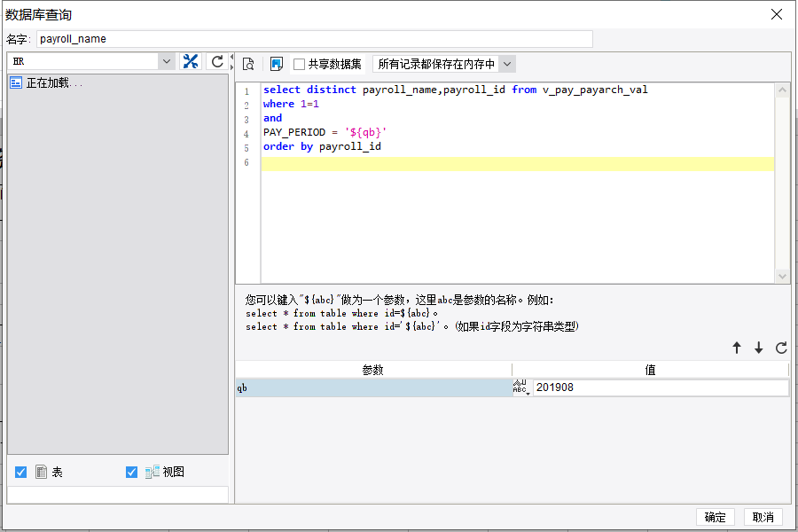
Task: Click the table icon beside 表
Action: click(x=41, y=472)
